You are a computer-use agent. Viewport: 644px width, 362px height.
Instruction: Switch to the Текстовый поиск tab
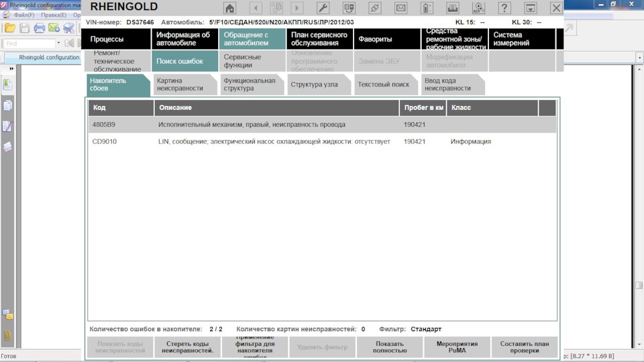tap(386, 84)
